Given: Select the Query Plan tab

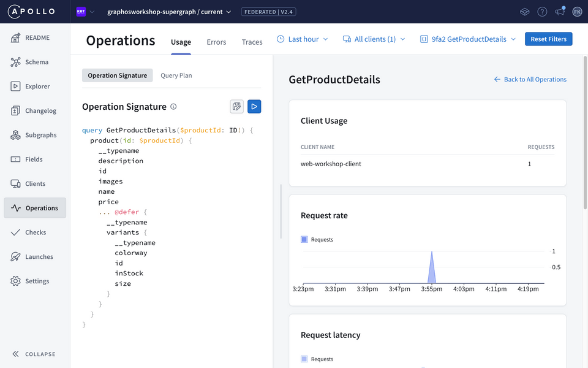Looking at the screenshot, I should tap(176, 75).
